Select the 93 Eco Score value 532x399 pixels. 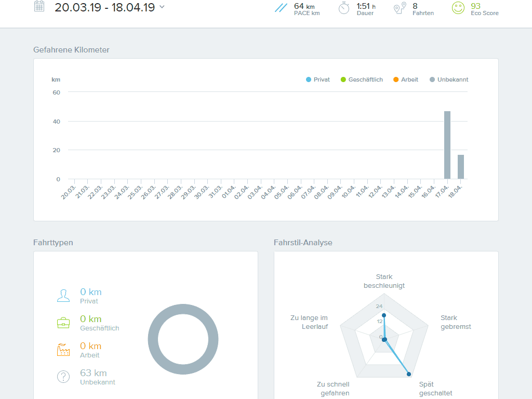pos(476,6)
